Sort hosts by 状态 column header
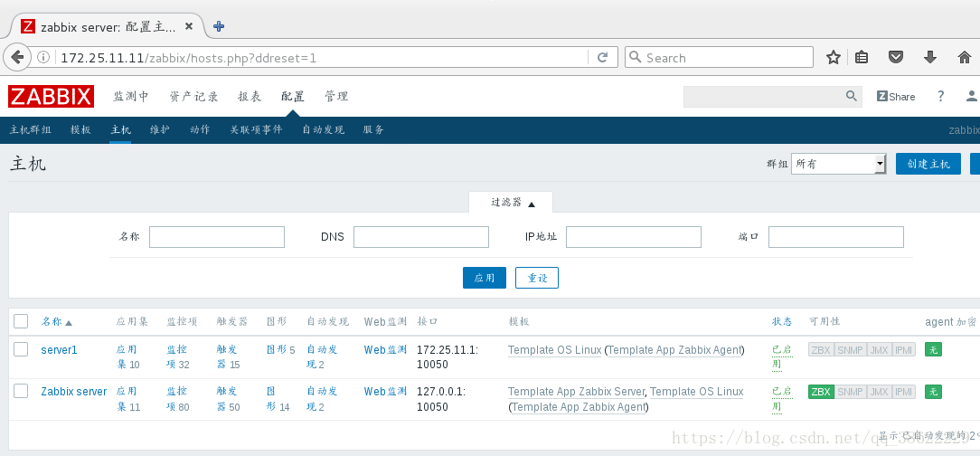Viewport: 980px width, 456px height. point(782,321)
